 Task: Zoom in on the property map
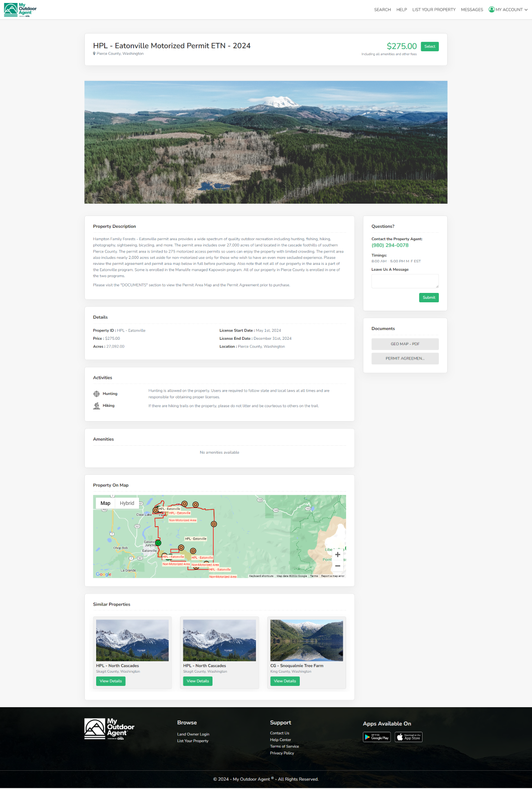pyautogui.click(x=338, y=555)
